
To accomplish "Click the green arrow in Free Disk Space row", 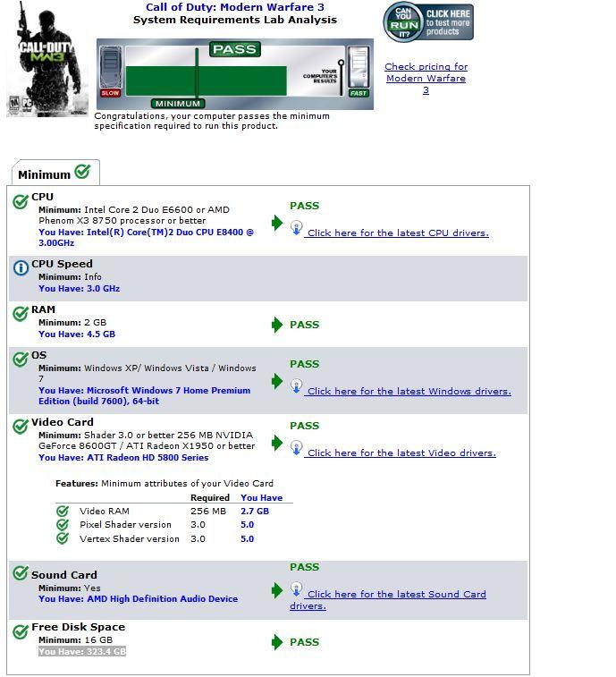I will (276, 642).
